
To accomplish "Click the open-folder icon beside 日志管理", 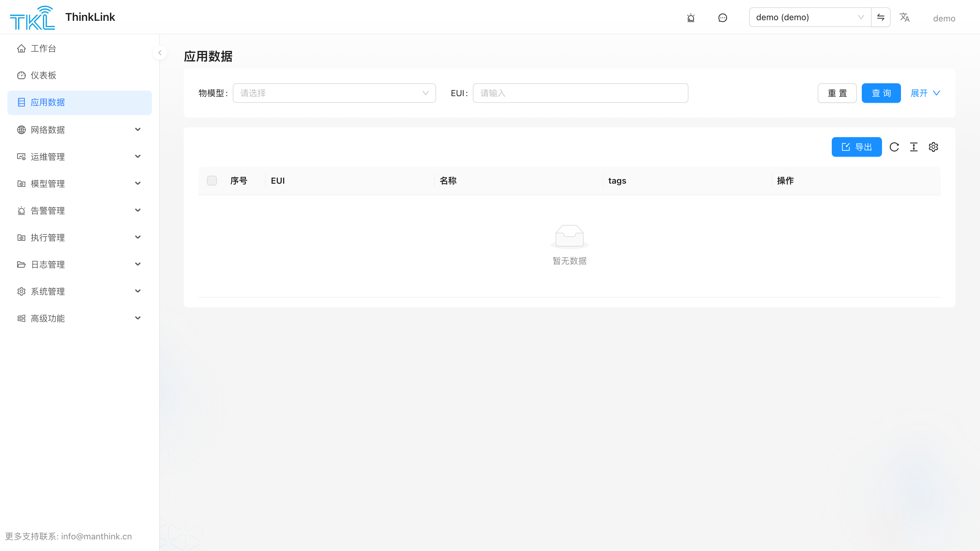I will click(21, 264).
